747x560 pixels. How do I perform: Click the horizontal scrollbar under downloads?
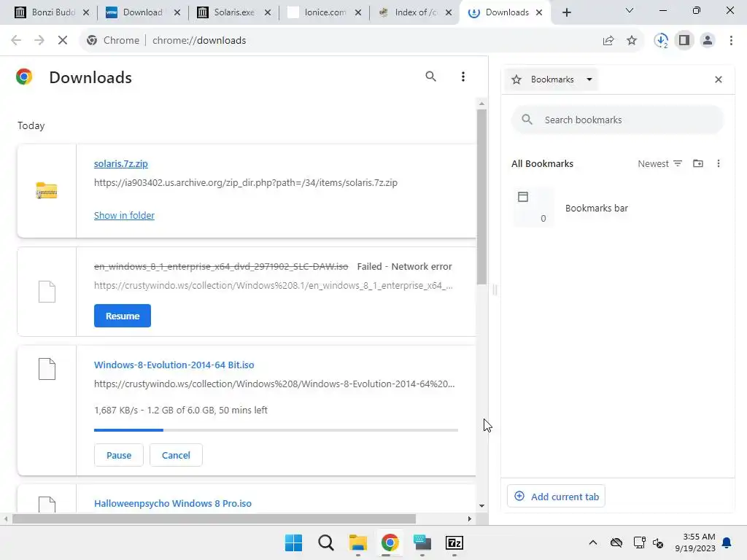214,518
